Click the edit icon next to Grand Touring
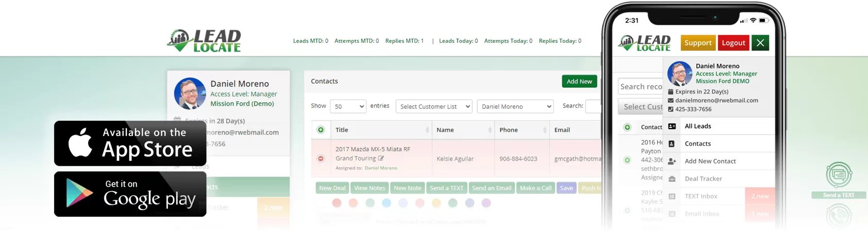The width and height of the screenshot is (868, 242). [x=381, y=158]
